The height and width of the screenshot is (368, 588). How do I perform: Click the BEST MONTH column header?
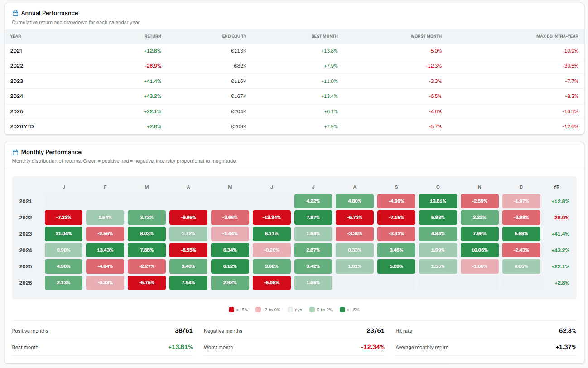tap(324, 36)
